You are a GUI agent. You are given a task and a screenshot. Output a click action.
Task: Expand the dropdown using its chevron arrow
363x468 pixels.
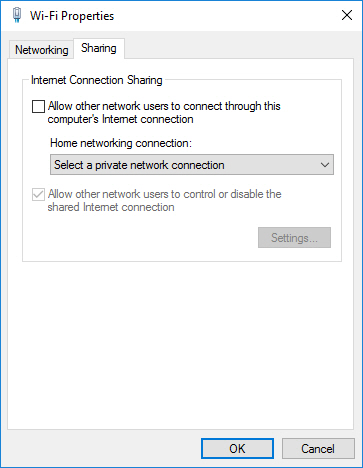click(325, 165)
